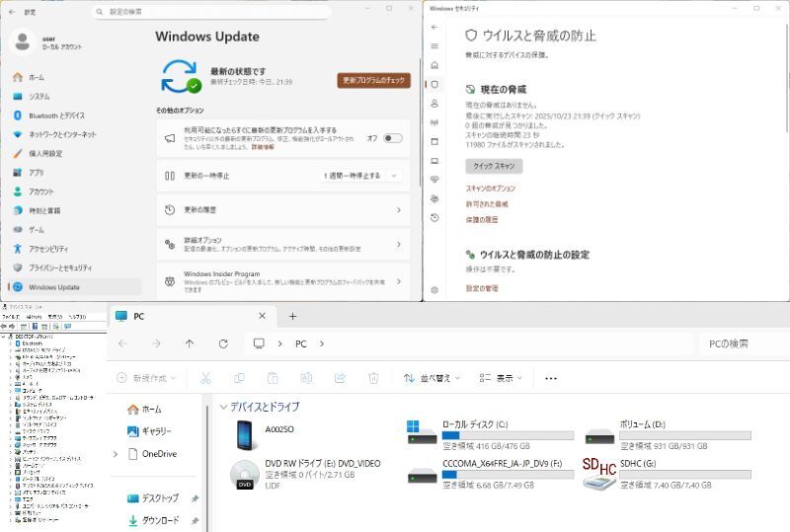Open 更新の履歴 in Windows Update

pyautogui.click(x=283, y=209)
